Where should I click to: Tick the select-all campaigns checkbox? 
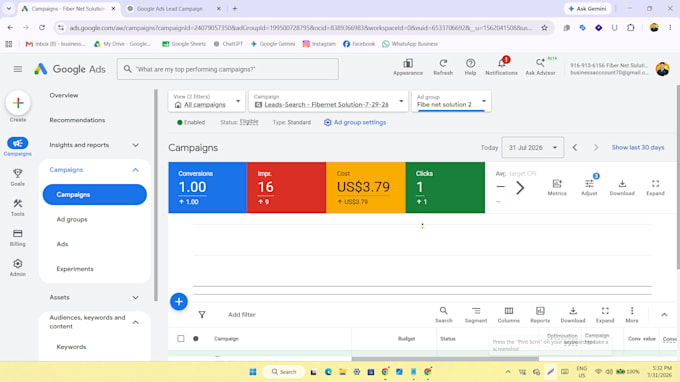(181, 339)
